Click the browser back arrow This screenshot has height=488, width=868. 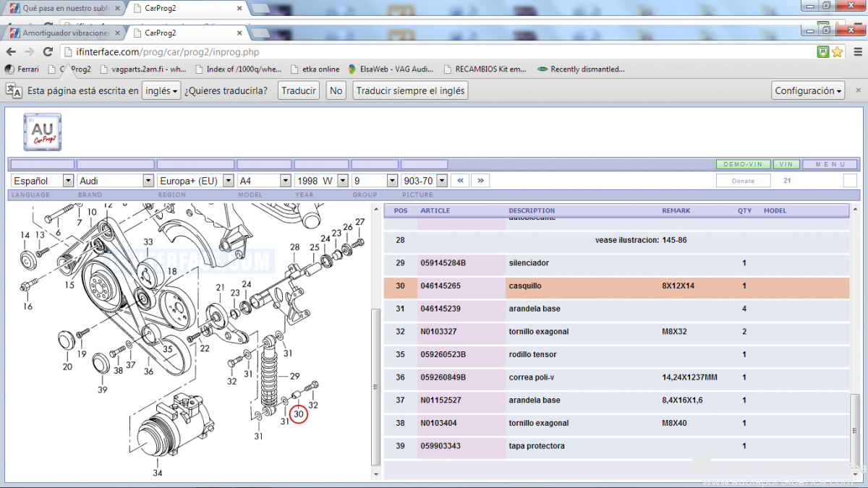click(x=11, y=52)
